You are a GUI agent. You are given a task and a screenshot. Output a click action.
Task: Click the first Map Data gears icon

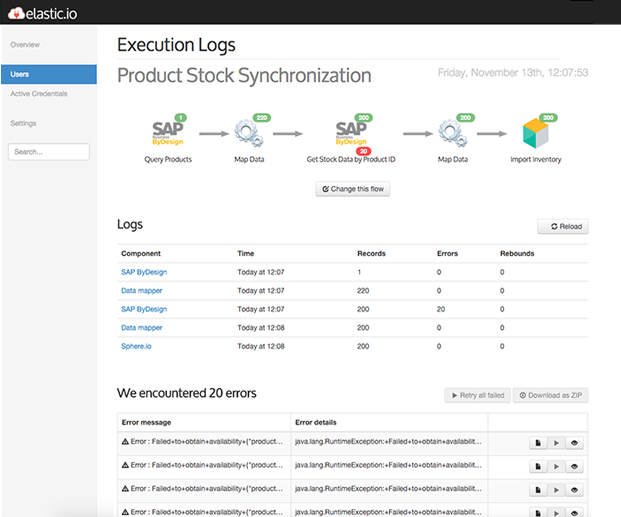pos(249,134)
